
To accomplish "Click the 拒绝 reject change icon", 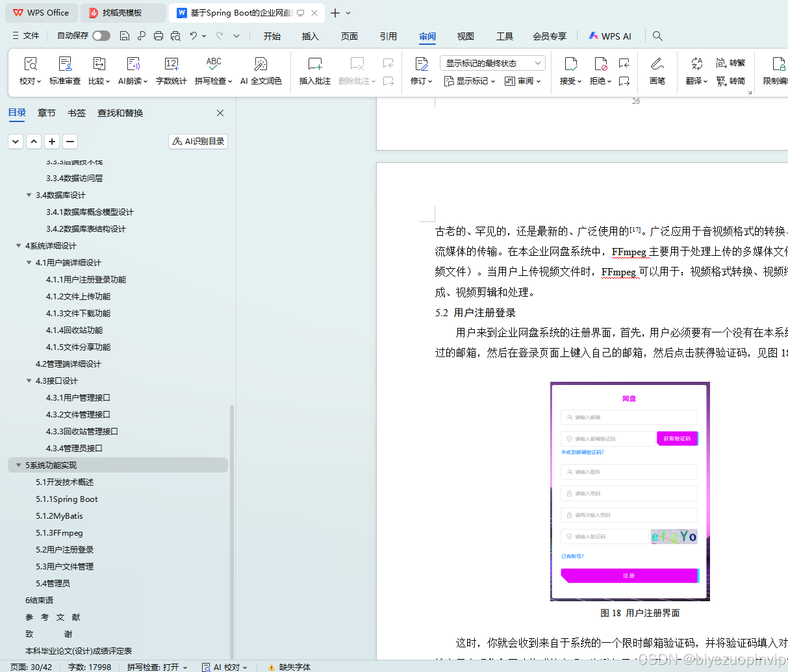I will [x=600, y=64].
